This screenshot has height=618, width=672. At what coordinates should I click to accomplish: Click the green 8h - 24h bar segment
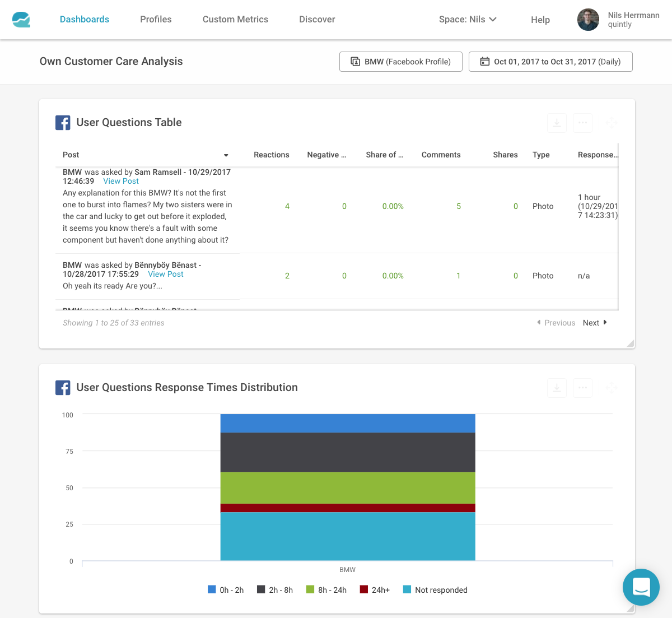point(348,487)
